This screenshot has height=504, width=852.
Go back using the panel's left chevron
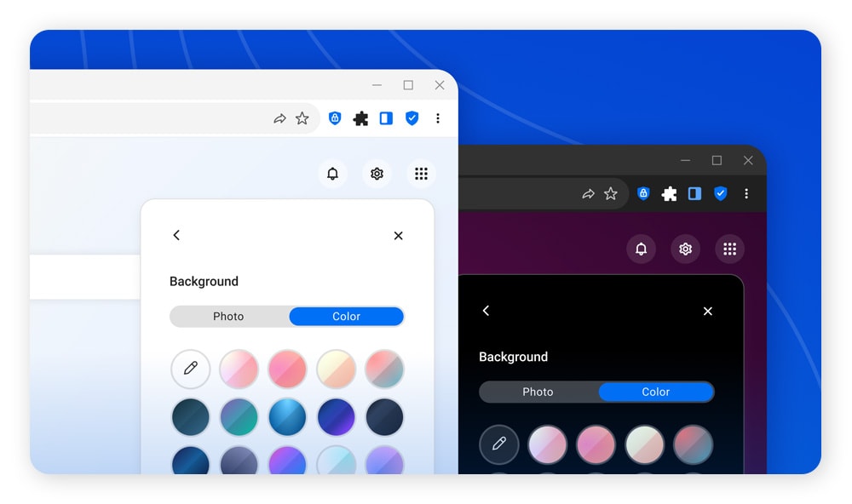point(176,235)
